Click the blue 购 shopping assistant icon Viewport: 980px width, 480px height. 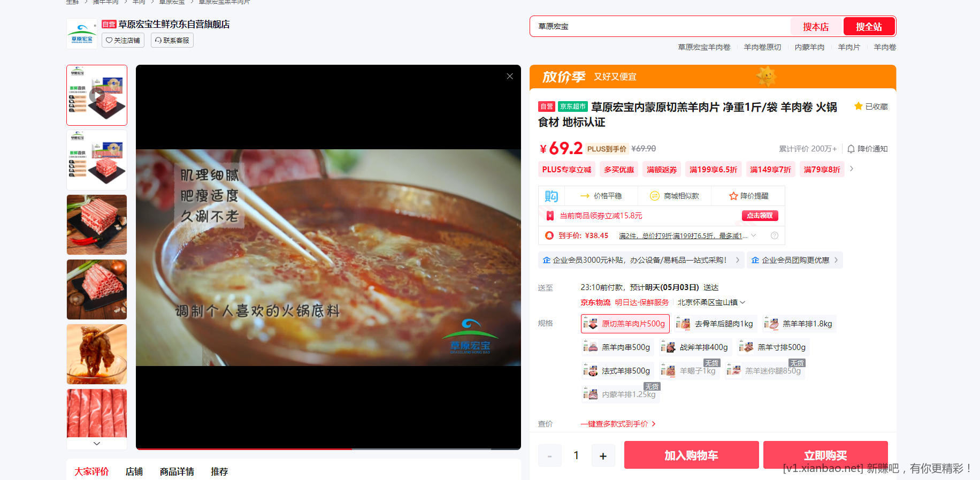coord(552,196)
